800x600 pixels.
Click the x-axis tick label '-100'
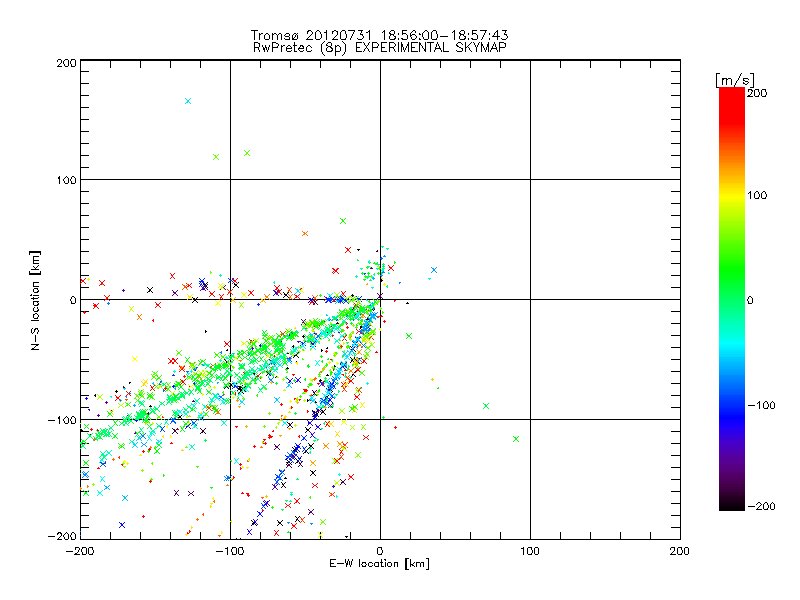tap(230, 551)
